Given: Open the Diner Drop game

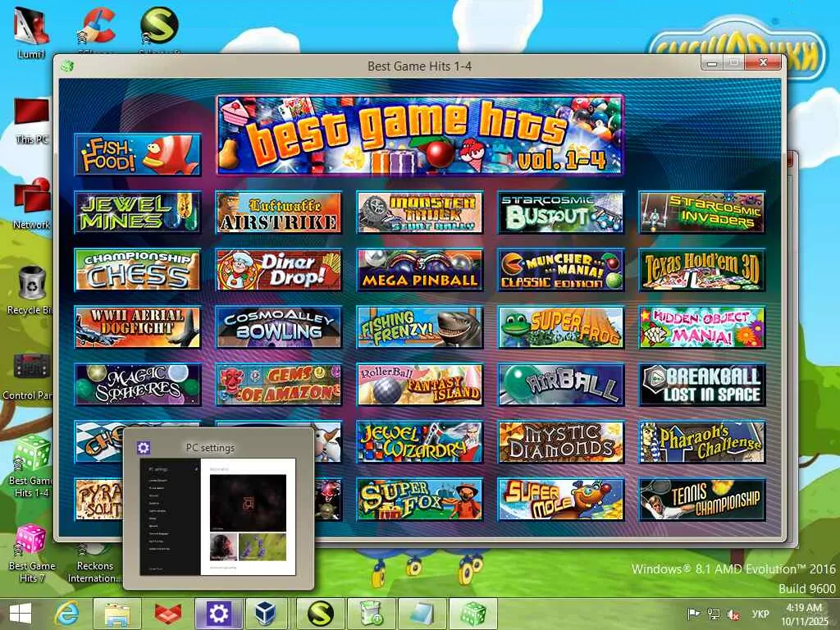Looking at the screenshot, I should tap(279, 270).
